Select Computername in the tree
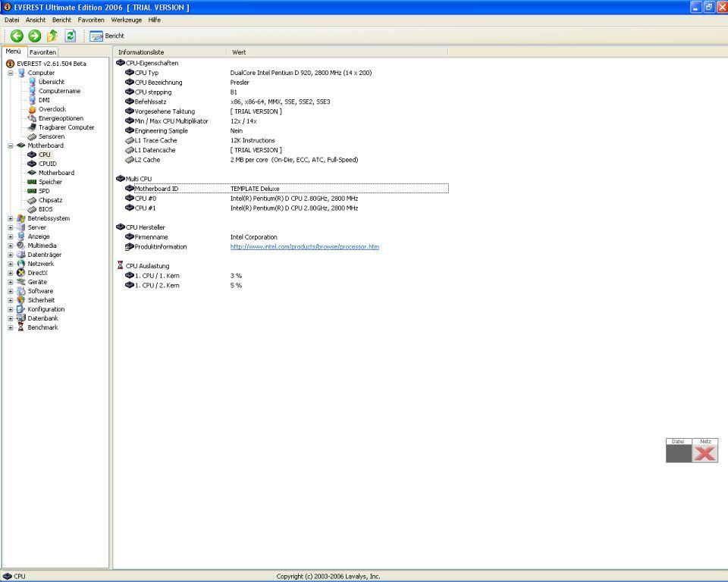This screenshot has width=728, height=582. (x=59, y=91)
